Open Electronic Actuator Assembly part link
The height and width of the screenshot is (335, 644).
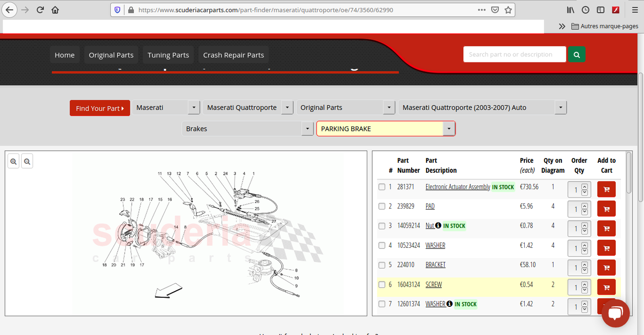click(x=458, y=187)
